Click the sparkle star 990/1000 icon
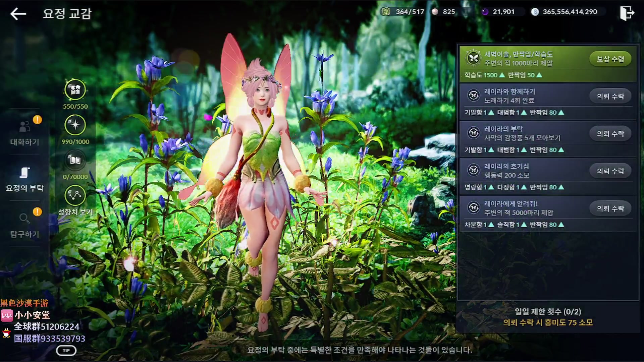644x362 pixels. tap(75, 125)
